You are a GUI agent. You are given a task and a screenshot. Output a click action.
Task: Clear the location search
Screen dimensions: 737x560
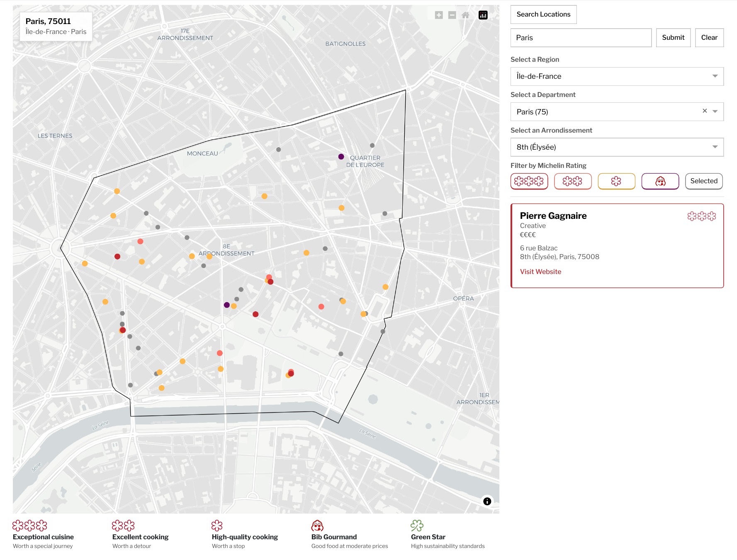(x=709, y=38)
